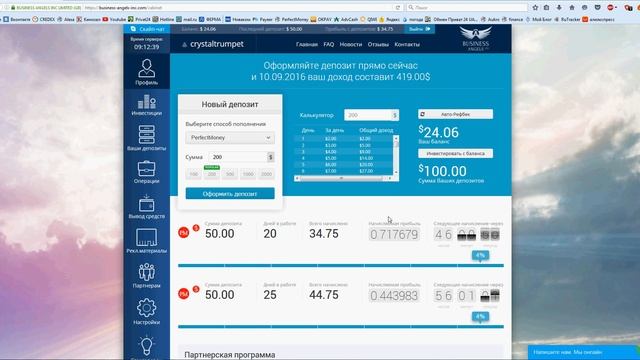Click the bookmark star in browser toolbar
The image size is (640, 360).
click(535, 7)
